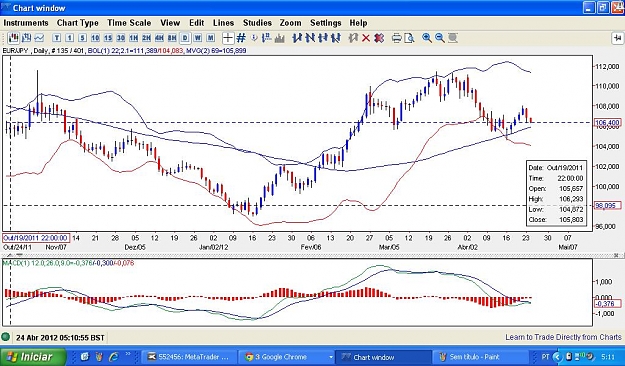
Task: Click the Out/19/2011 22:00:00 date label
Action: click(36, 238)
